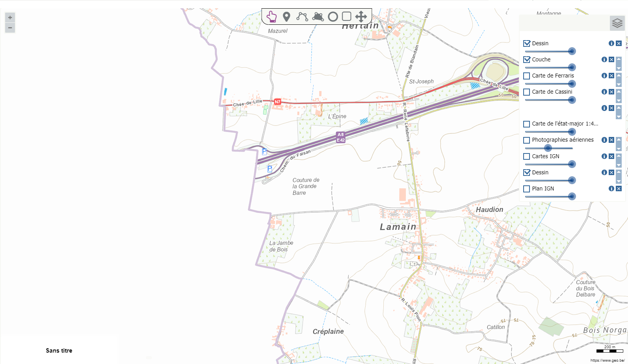Uncheck the Dessin layer above Couche
The height and width of the screenshot is (364, 628).
click(527, 43)
